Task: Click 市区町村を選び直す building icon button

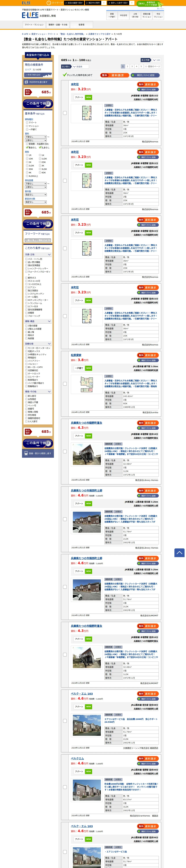Action: [x=38, y=82]
